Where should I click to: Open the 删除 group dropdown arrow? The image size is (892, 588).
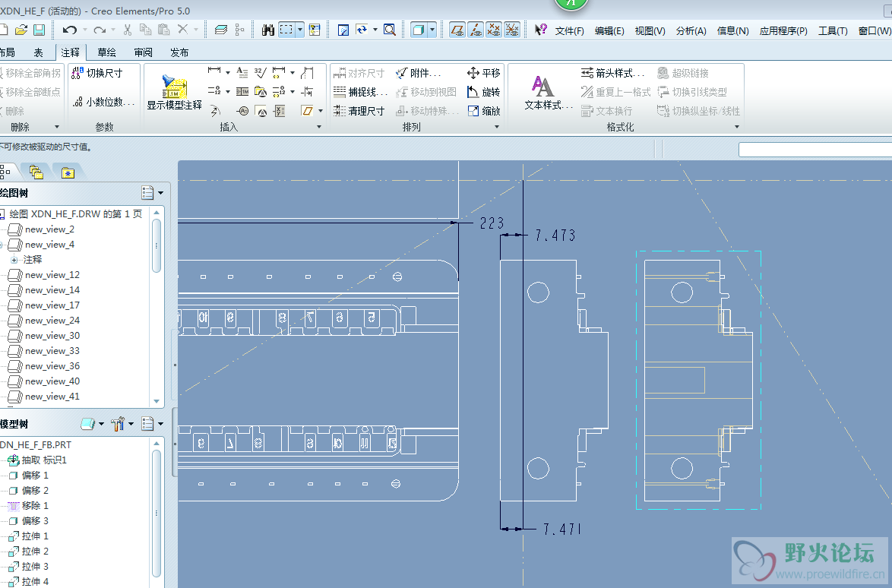pos(56,127)
